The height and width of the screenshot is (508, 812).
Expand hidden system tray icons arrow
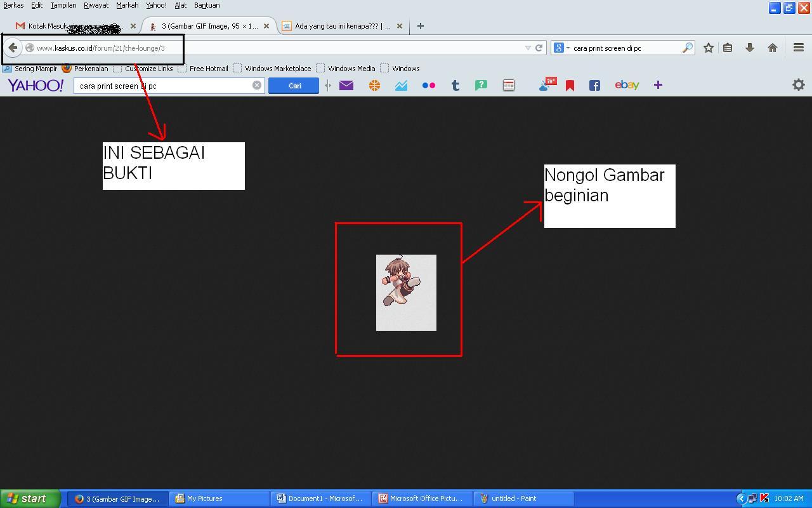point(741,498)
